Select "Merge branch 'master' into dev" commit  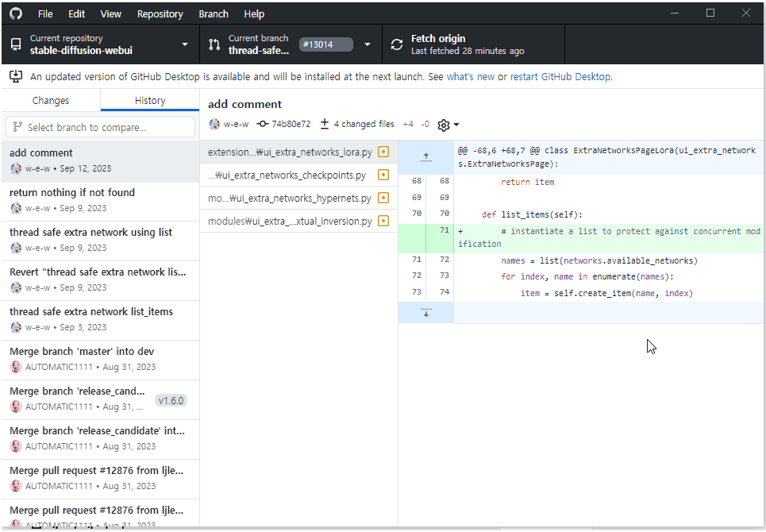pos(100,359)
